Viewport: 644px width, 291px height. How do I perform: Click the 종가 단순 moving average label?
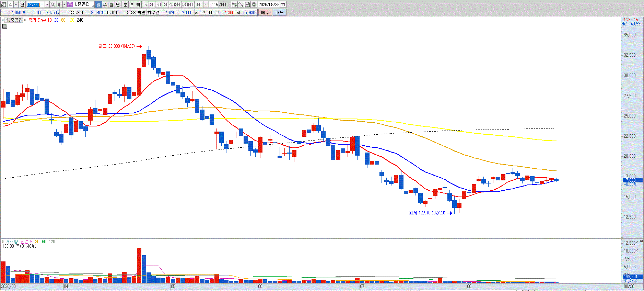coord(37,20)
